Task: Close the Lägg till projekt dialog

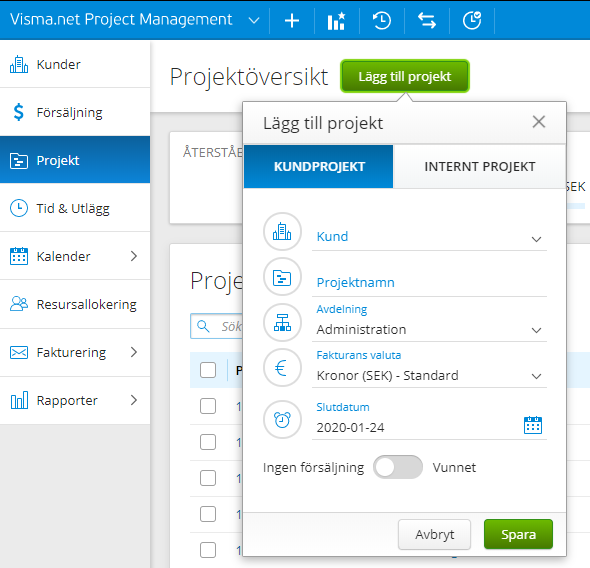Action: tap(539, 122)
